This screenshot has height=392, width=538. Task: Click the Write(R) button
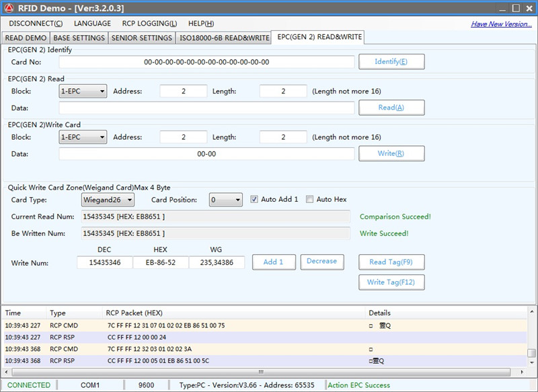391,154
